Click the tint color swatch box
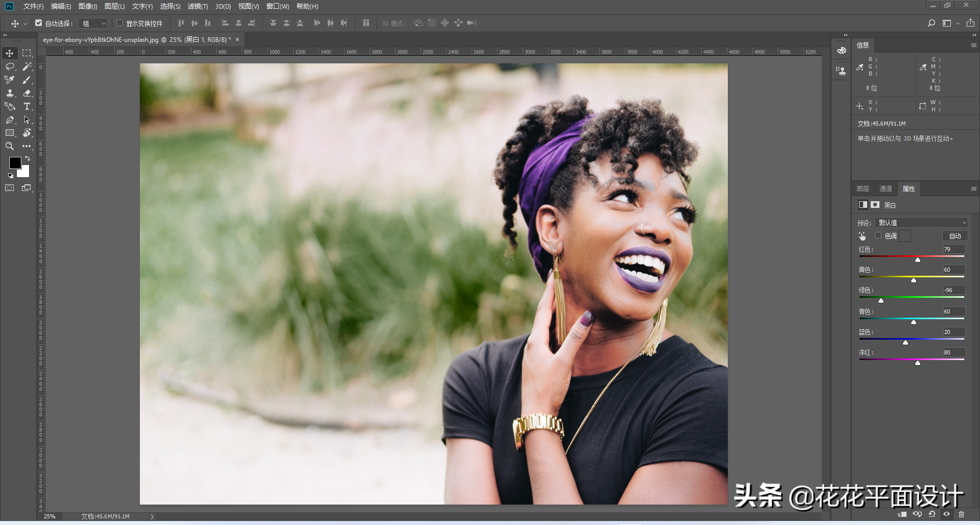This screenshot has width=980, height=525. pyautogui.click(x=905, y=236)
